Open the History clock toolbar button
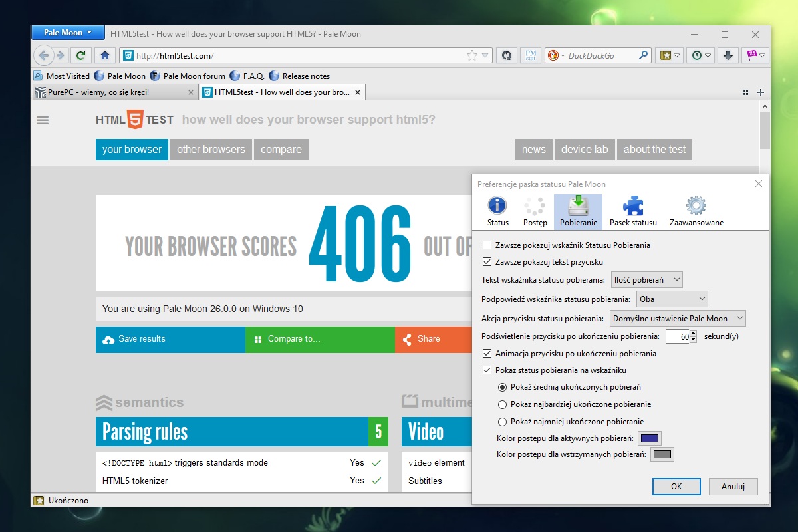 tap(701, 55)
